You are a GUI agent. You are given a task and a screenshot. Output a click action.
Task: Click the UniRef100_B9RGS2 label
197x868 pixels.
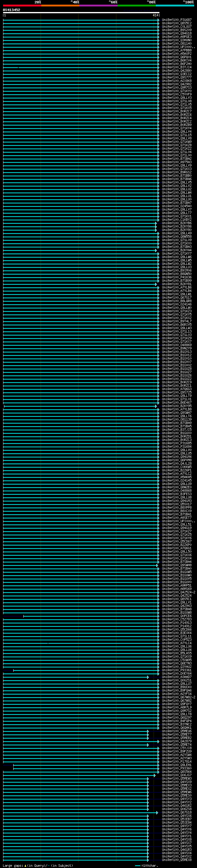[x=176, y=172]
